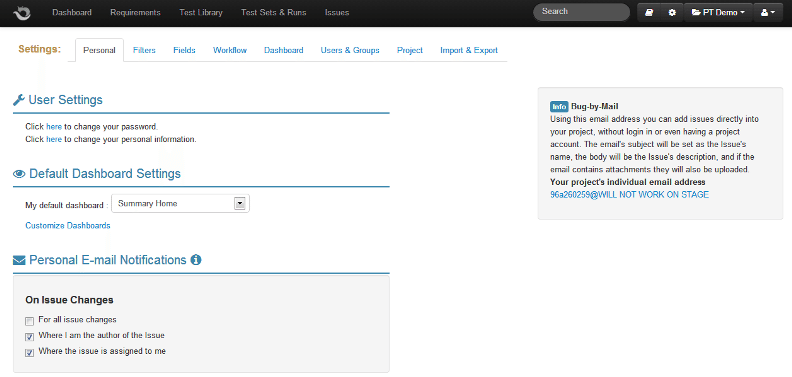Go to Dashboard in top navigation
This screenshot has height=377, width=792.
(x=72, y=13)
